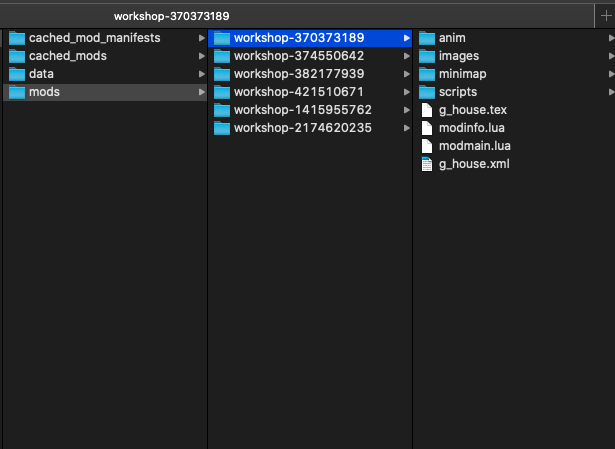Expand workshop-374550642 via its arrow
This screenshot has width=615, height=449.
pyautogui.click(x=407, y=56)
